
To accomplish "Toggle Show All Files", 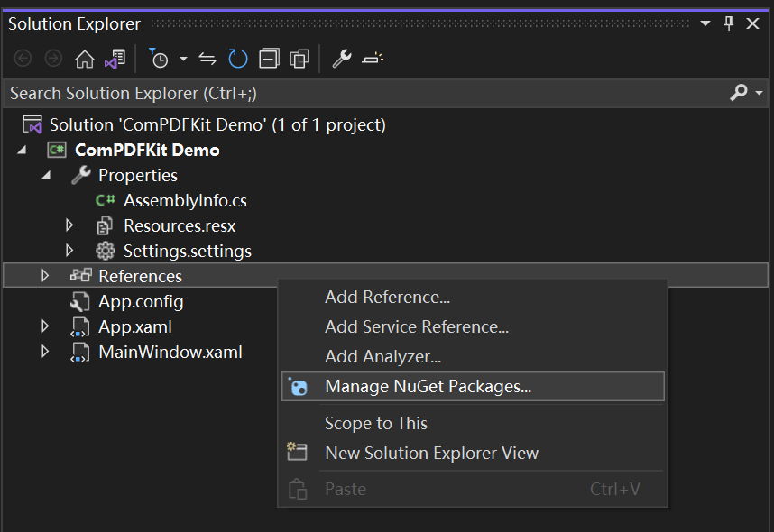I will [x=299, y=59].
